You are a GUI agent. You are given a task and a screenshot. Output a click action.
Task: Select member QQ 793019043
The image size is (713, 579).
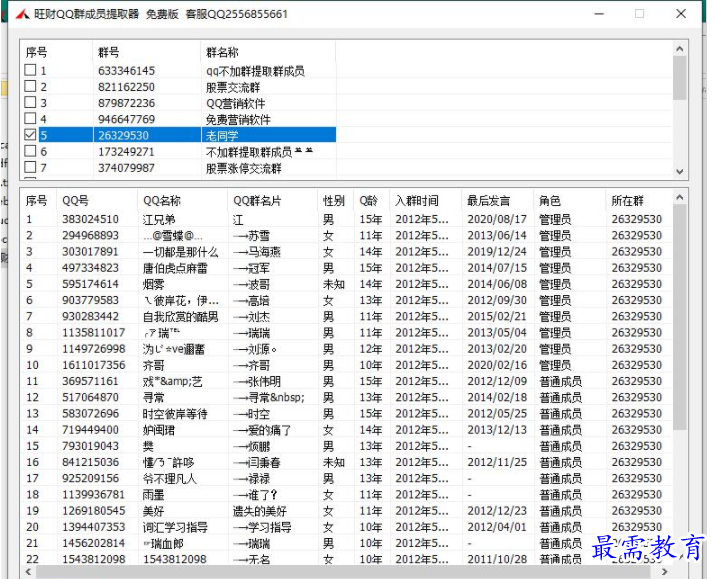[90, 446]
